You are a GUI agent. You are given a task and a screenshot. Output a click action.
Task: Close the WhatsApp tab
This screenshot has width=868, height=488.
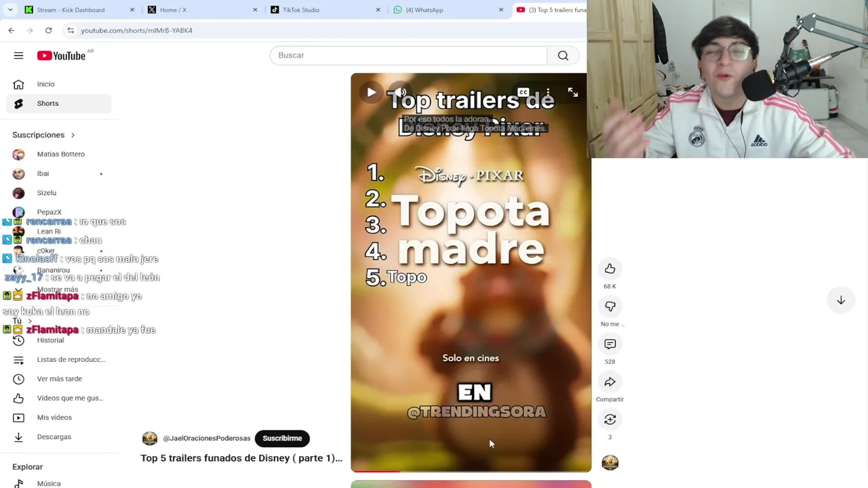point(501,9)
